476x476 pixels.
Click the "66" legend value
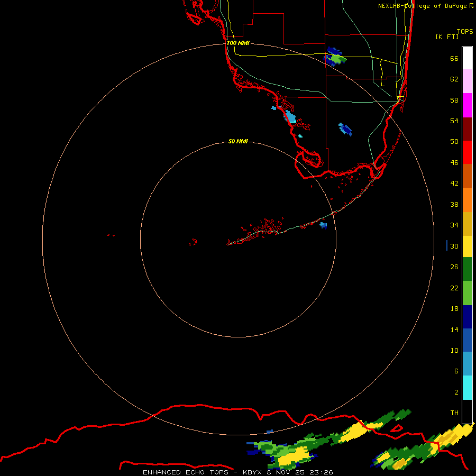coord(454,58)
